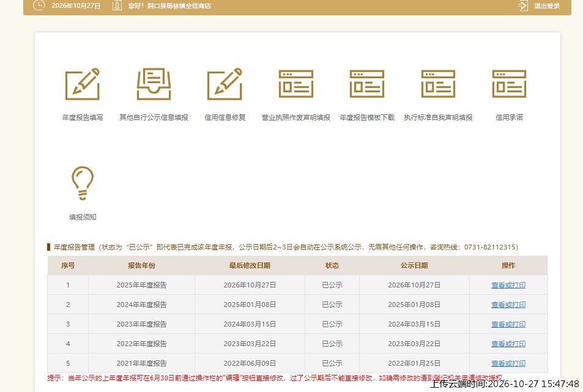Click the 营业执照作废声明填报 label

pyautogui.click(x=296, y=117)
